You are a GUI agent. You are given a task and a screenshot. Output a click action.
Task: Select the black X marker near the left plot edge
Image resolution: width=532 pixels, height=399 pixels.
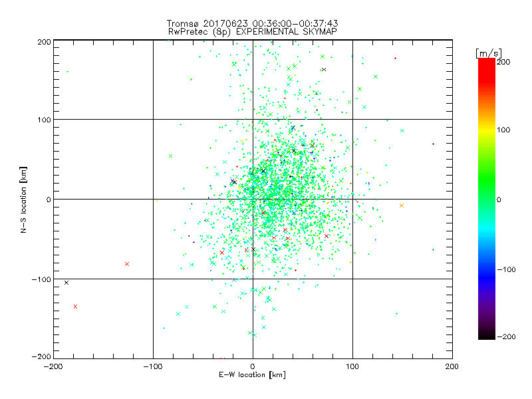click(66, 283)
